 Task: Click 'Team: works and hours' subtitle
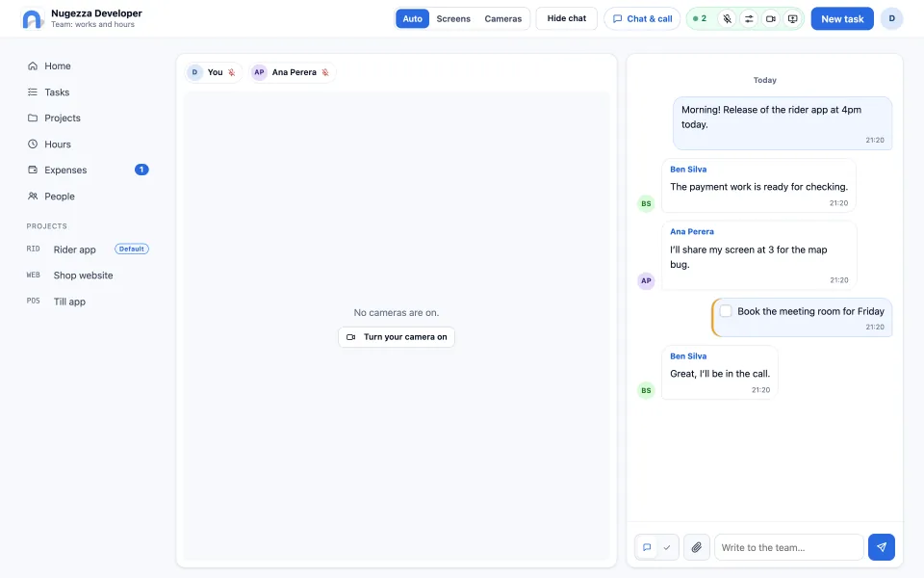pos(92,25)
